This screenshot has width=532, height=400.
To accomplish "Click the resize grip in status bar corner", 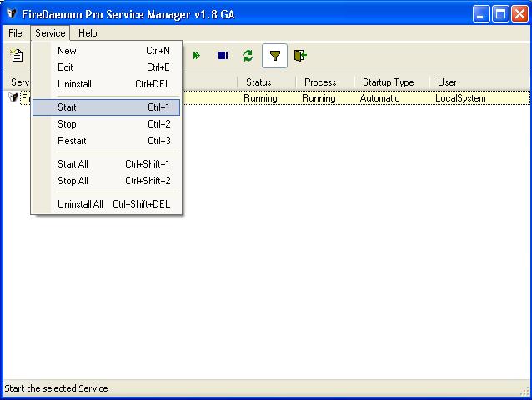I will click(x=524, y=391).
